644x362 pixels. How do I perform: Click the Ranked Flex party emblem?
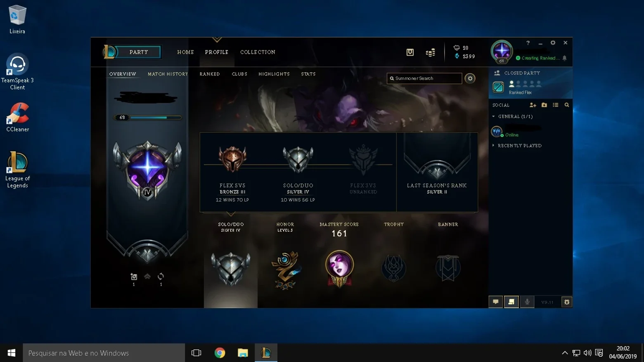click(x=498, y=87)
